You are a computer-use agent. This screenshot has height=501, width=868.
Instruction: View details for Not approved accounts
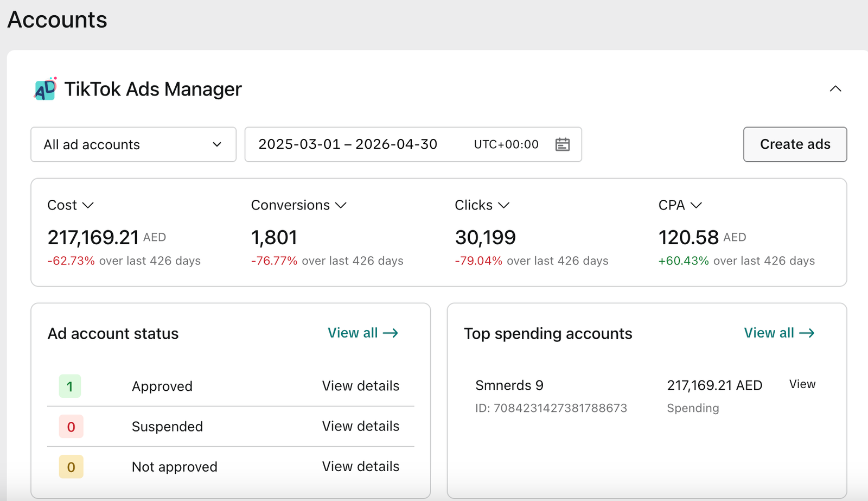361,466
